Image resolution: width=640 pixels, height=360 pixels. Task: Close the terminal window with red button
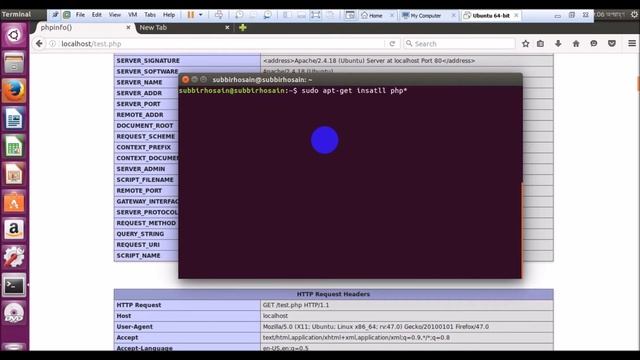pyautogui.click(x=185, y=80)
